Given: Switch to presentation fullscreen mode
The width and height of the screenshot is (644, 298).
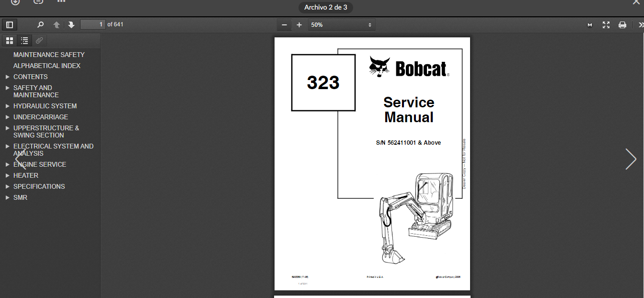Looking at the screenshot, I should tap(606, 25).
